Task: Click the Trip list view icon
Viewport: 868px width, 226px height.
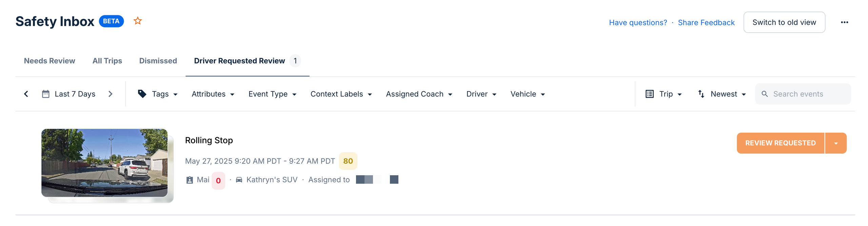Action: [x=649, y=94]
